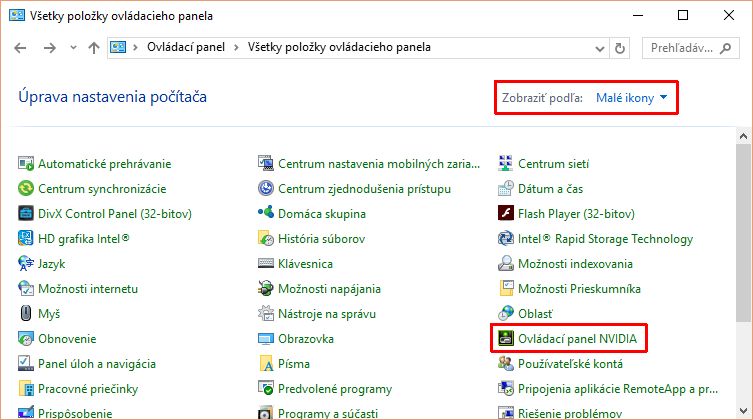Click the Control Panel address bar icon
The image size is (753, 420).
(118, 47)
